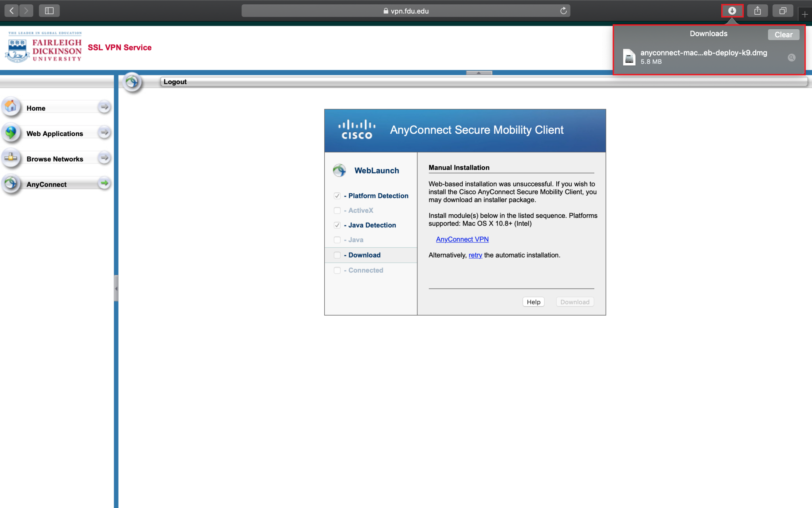The height and width of the screenshot is (508, 812).
Task: Click the retry link
Action: click(475, 255)
